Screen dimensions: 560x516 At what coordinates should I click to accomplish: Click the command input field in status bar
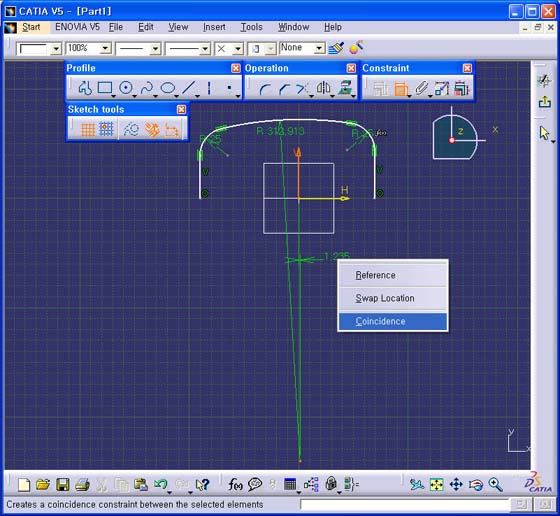coord(404,504)
